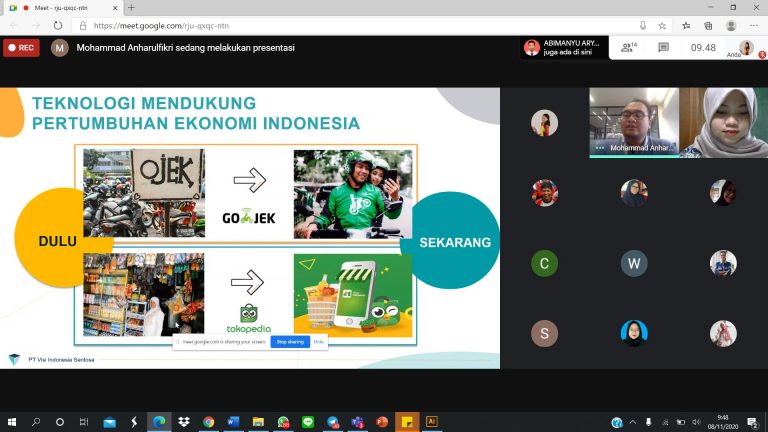Click the taskbar volume icon
768x432 pixels.
click(696, 422)
